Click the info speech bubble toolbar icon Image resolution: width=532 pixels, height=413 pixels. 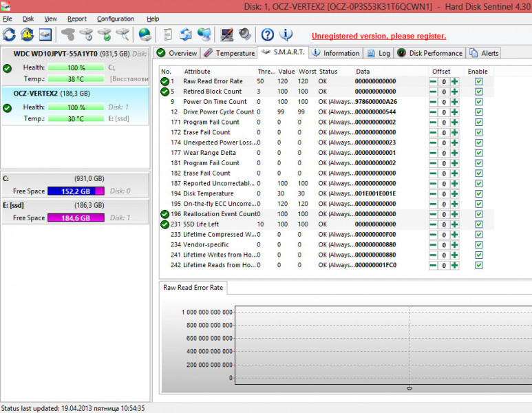(x=286, y=34)
